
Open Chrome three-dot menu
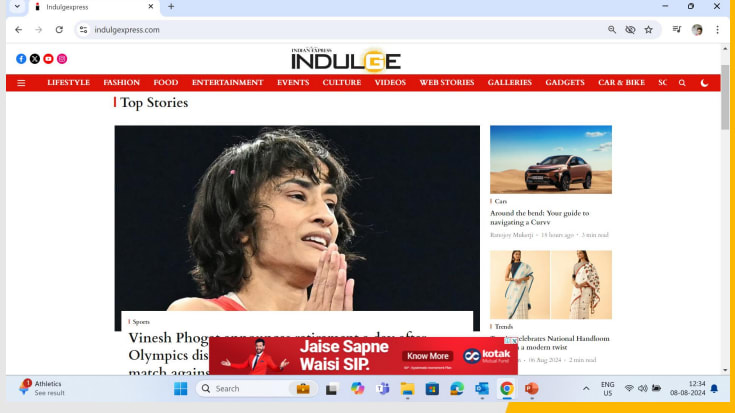tap(717, 30)
